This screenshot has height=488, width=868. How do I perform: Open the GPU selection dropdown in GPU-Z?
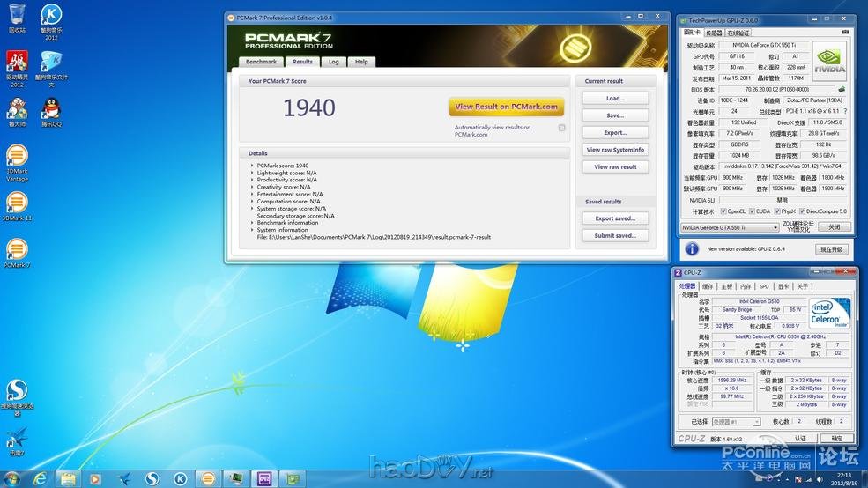730,227
